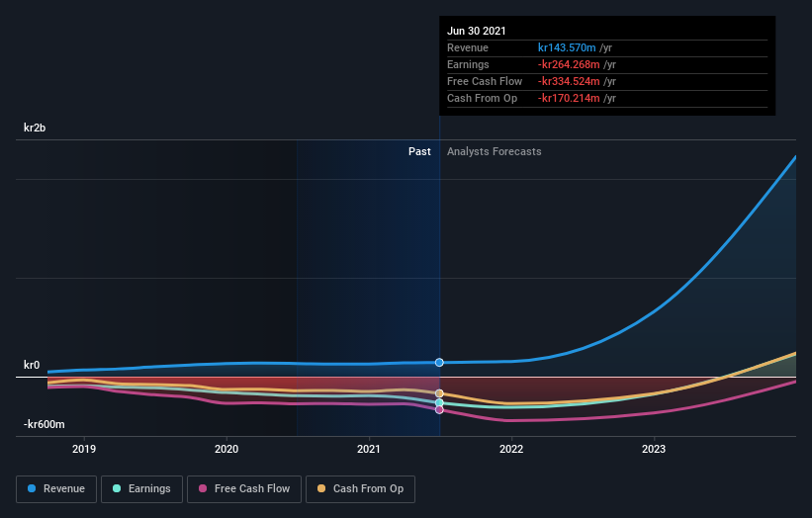
Task: Click the Past section label
Action: [419, 151]
